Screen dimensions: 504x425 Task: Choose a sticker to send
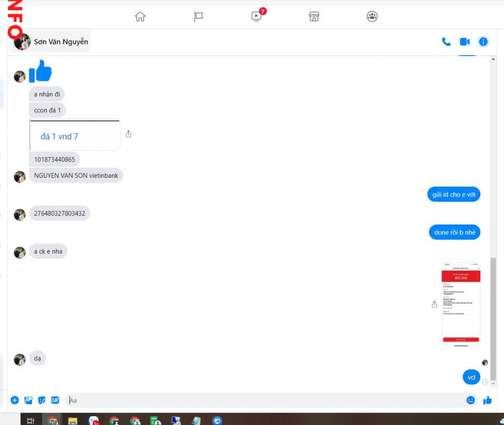(42, 400)
